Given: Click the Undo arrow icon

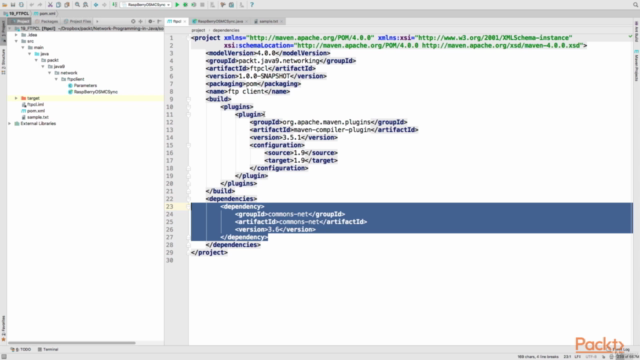Looking at the screenshot, I should tap(31, 4).
